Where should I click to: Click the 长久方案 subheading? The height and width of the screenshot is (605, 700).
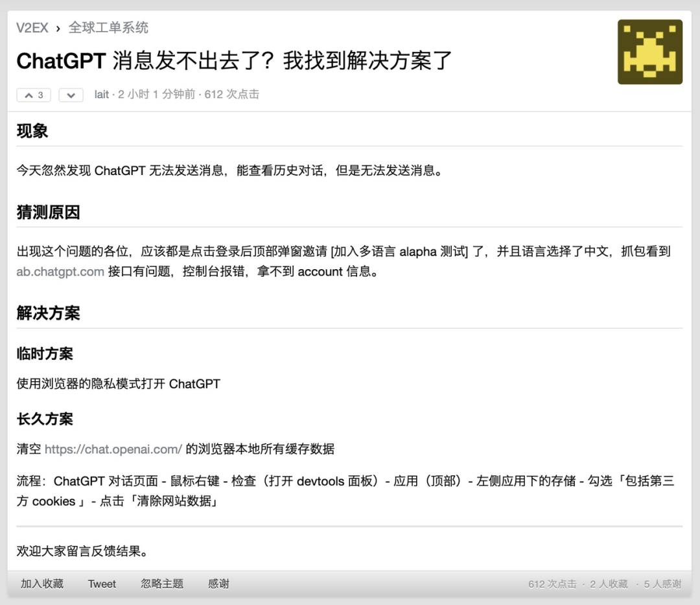coord(45,419)
